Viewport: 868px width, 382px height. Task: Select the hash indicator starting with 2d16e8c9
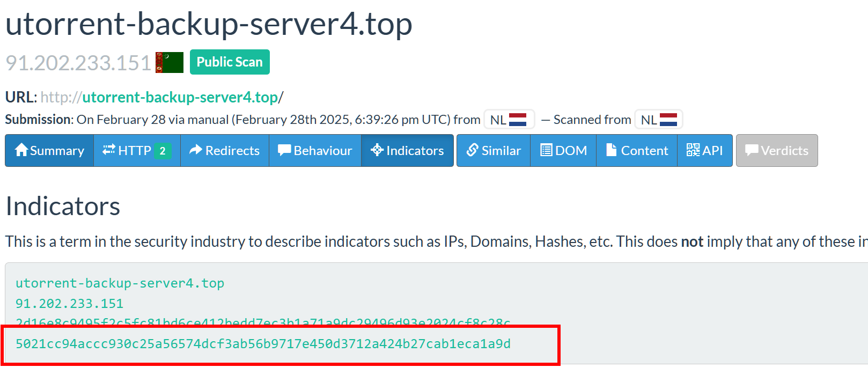263,322
